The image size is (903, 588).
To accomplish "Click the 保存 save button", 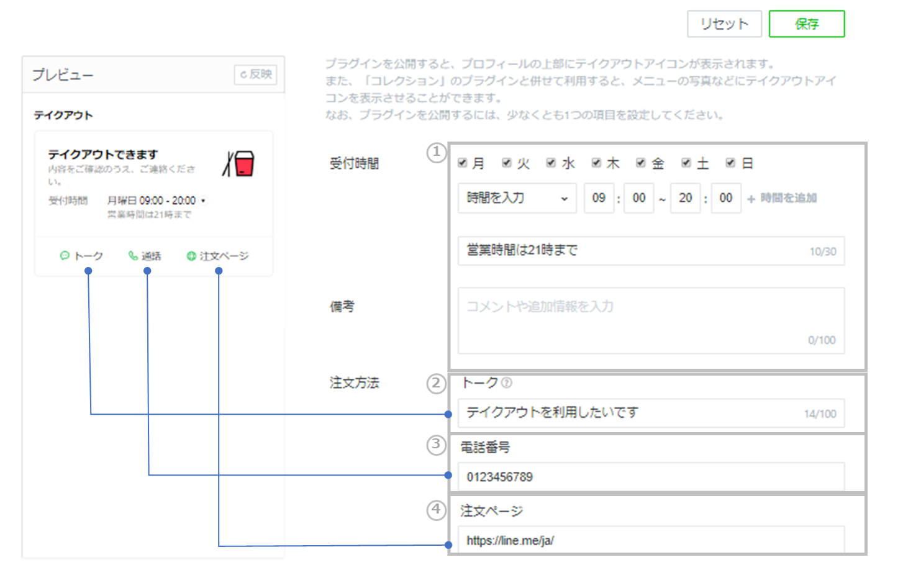I will 806,24.
